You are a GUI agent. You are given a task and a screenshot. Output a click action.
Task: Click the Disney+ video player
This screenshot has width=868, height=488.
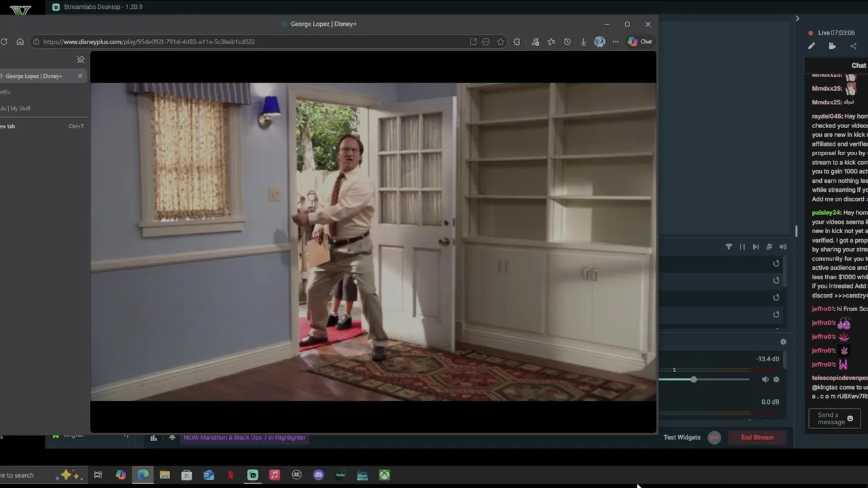point(373,242)
